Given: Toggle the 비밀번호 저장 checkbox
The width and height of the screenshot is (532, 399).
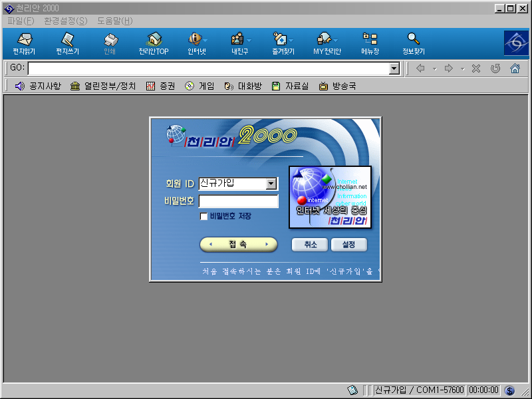Looking at the screenshot, I should [203, 216].
